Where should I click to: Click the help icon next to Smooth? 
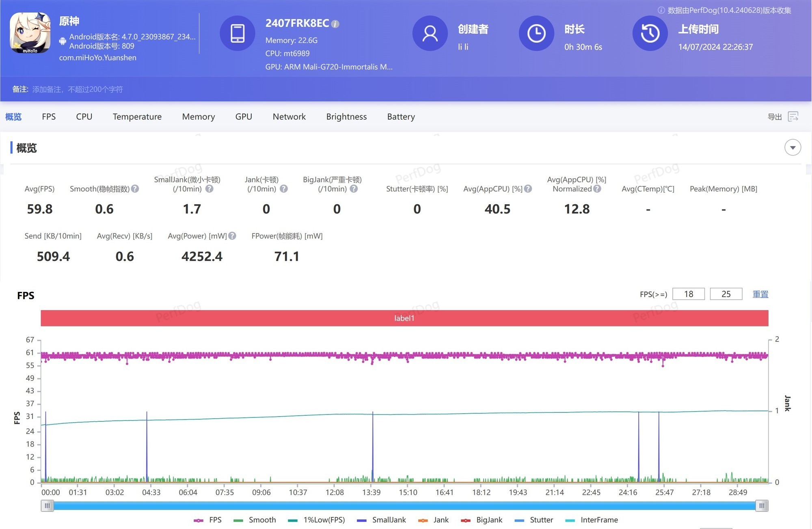(x=135, y=189)
